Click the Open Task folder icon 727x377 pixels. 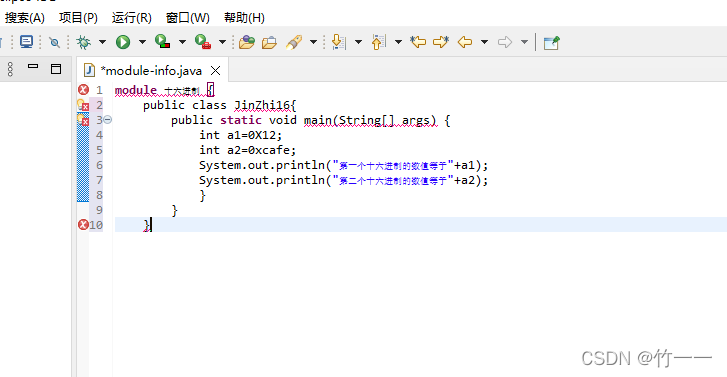pos(269,43)
